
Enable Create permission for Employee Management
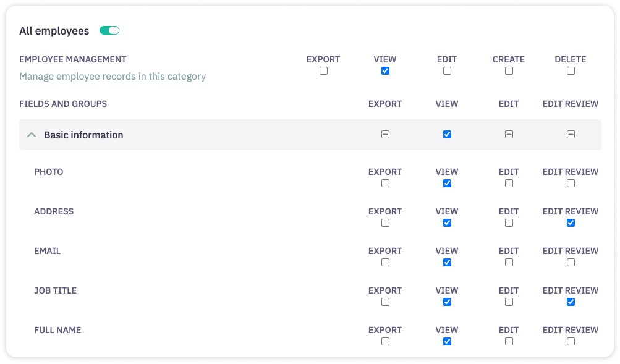point(509,70)
